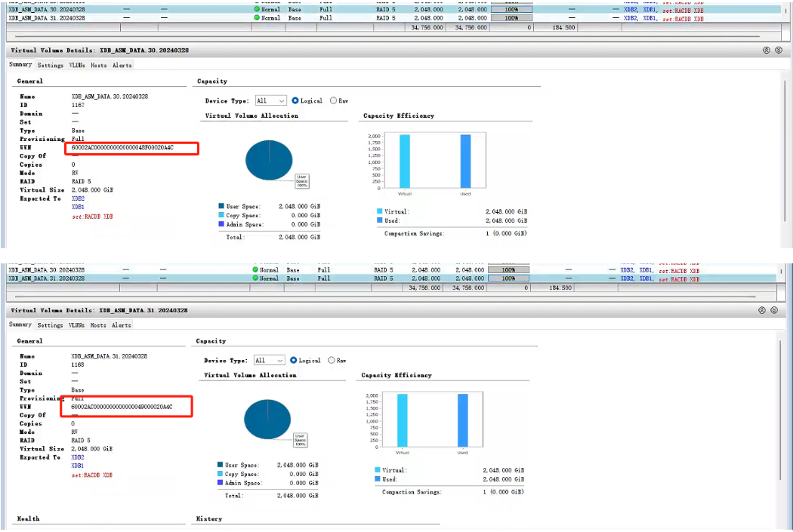
Task: Follow the XDB1 host link under DATA.31 Exported To
Action: 77,466
